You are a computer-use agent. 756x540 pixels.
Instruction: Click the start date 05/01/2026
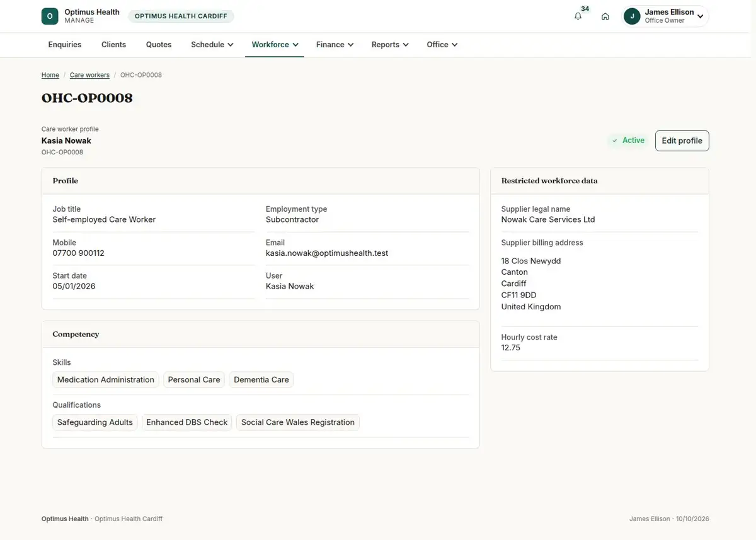pos(74,286)
